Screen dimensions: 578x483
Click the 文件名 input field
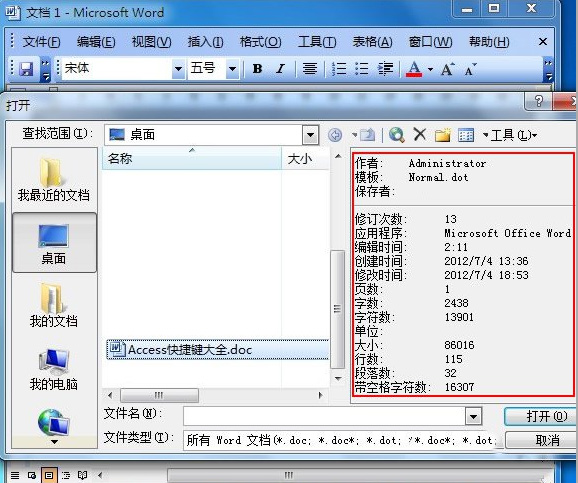(324, 416)
